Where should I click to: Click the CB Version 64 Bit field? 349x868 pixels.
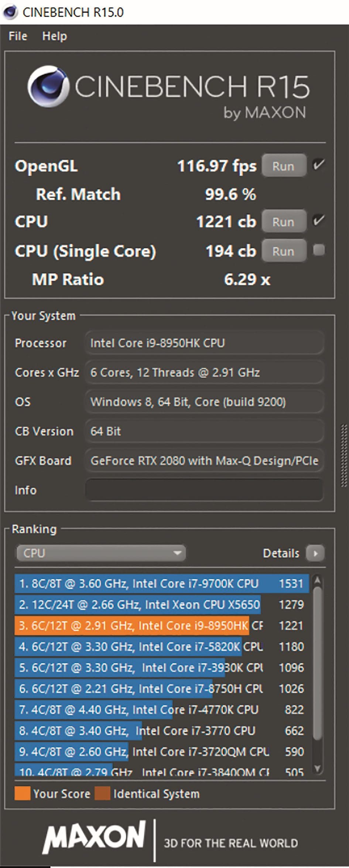point(204,431)
